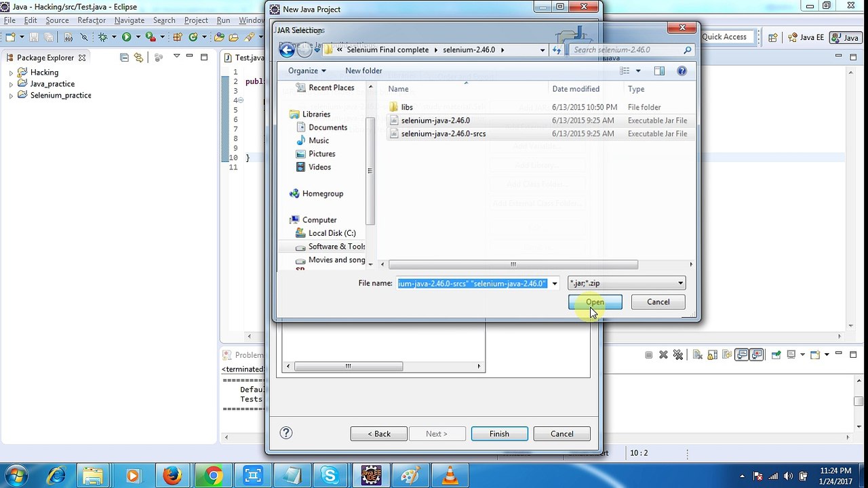Click the Quick Access search field
The image size is (868, 488).
point(728,37)
